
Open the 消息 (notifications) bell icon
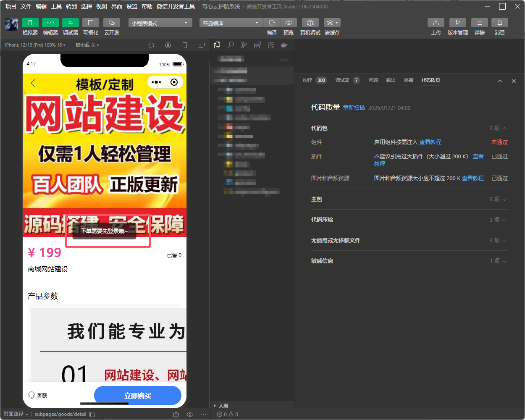[500, 23]
